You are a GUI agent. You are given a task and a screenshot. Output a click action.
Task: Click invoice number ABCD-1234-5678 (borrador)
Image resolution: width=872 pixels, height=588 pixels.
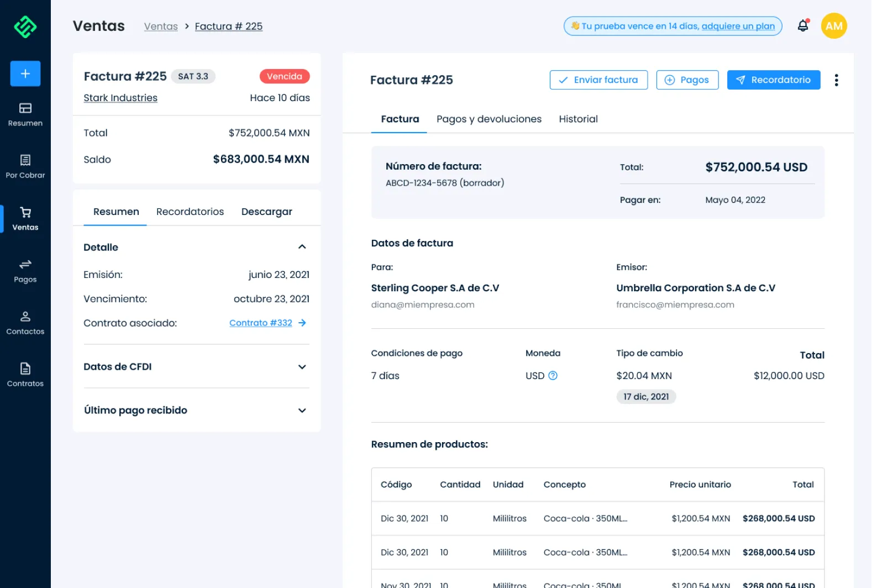445,183
